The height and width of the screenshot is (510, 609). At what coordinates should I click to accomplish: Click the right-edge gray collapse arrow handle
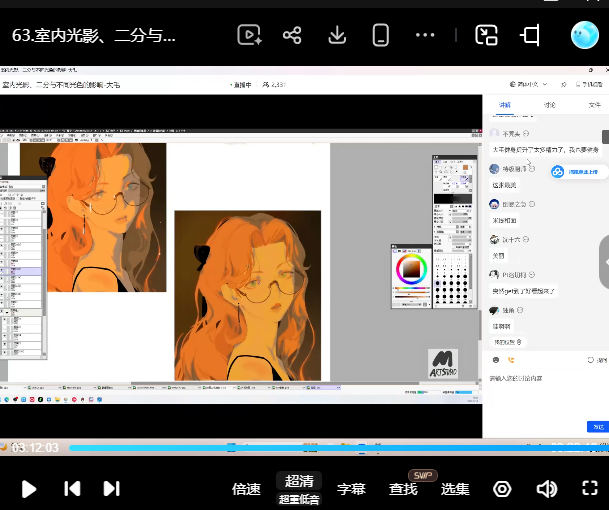[604, 262]
